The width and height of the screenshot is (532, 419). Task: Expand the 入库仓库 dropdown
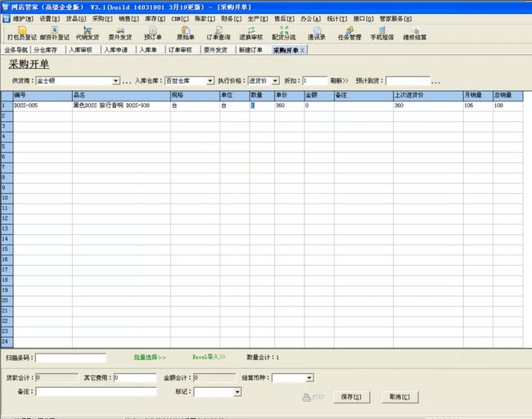pos(210,81)
